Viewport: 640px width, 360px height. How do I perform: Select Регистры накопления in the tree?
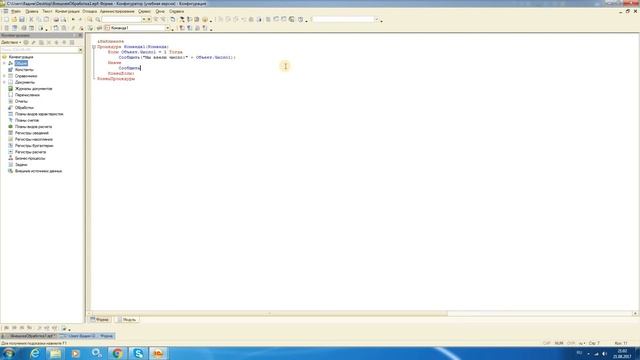point(34,140)
